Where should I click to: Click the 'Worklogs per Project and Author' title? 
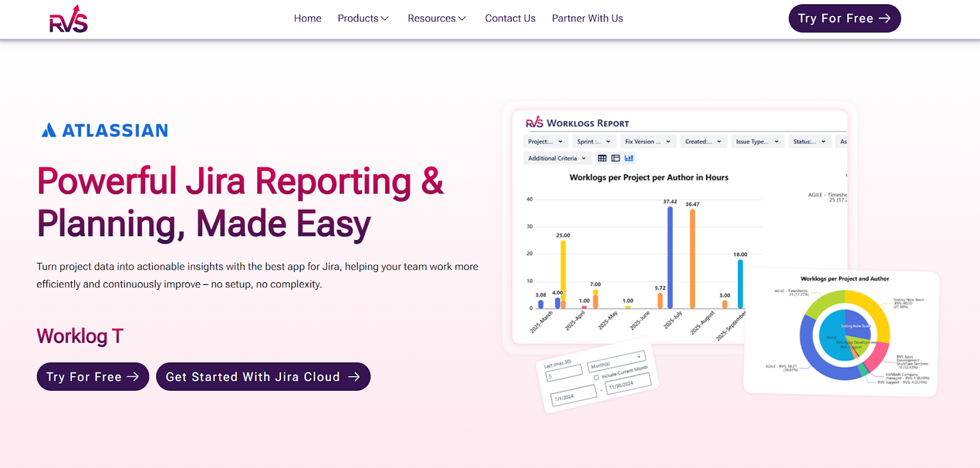[845, 279]
